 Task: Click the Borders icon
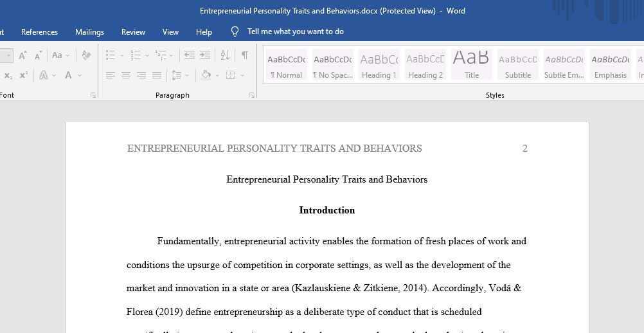tap(230, 75)
